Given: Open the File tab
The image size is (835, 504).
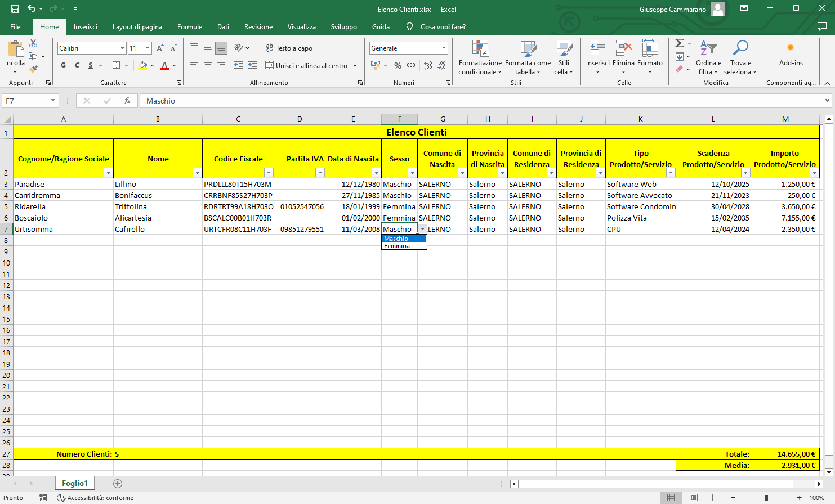Looking at the screenshot, I should pos(15,27).
